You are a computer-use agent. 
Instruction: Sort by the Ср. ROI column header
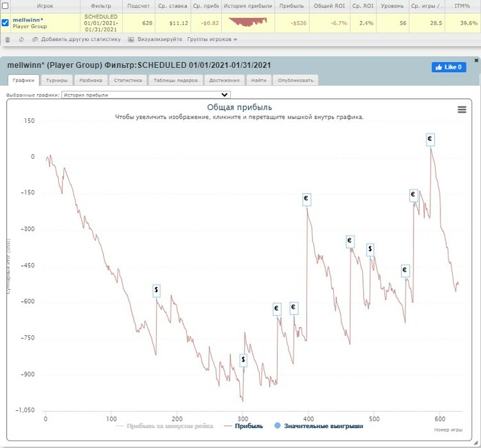click(363, 5)
